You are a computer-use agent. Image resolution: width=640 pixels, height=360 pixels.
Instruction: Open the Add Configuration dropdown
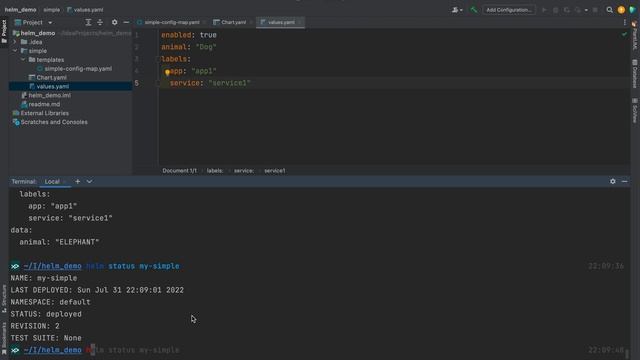[x=509, y=10]
